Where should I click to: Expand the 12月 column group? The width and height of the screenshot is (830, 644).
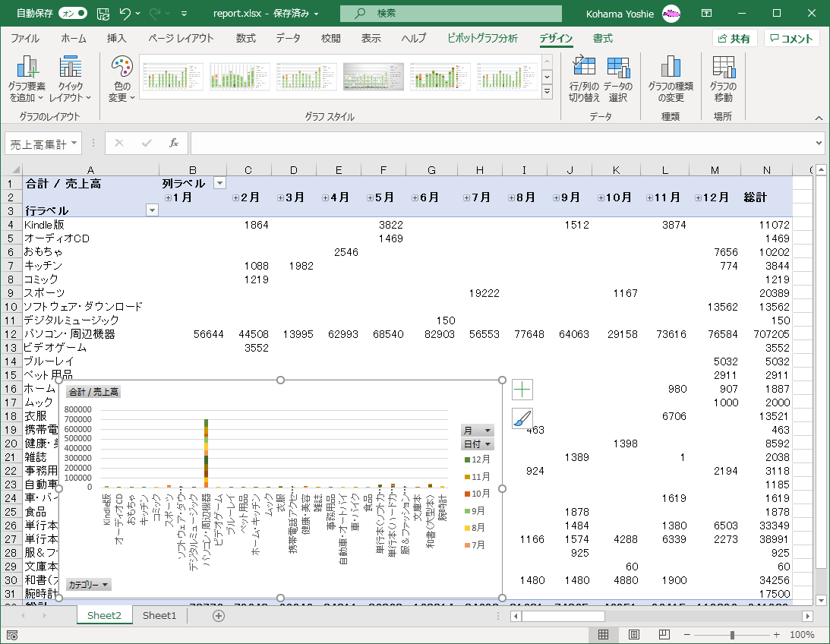coord(699,197)
